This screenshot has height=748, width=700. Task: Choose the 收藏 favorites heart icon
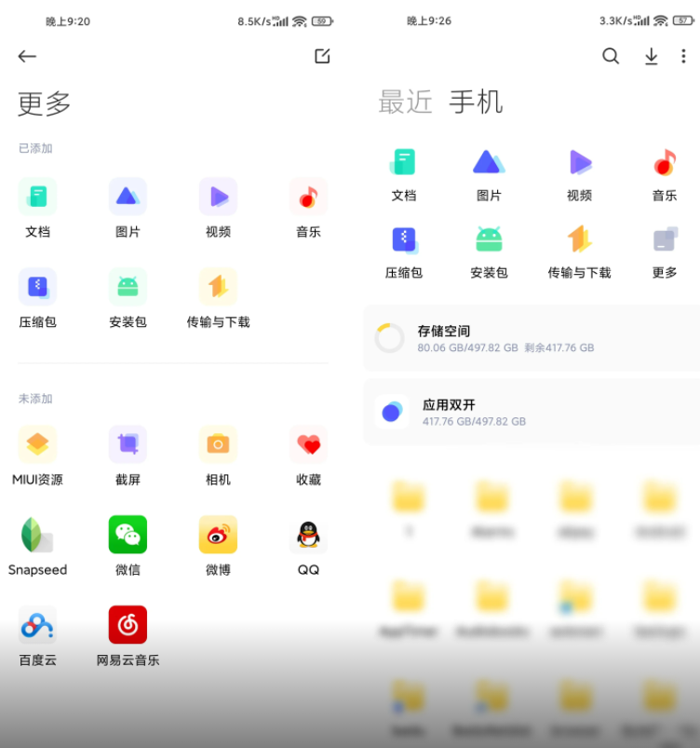tap(308, 444)
